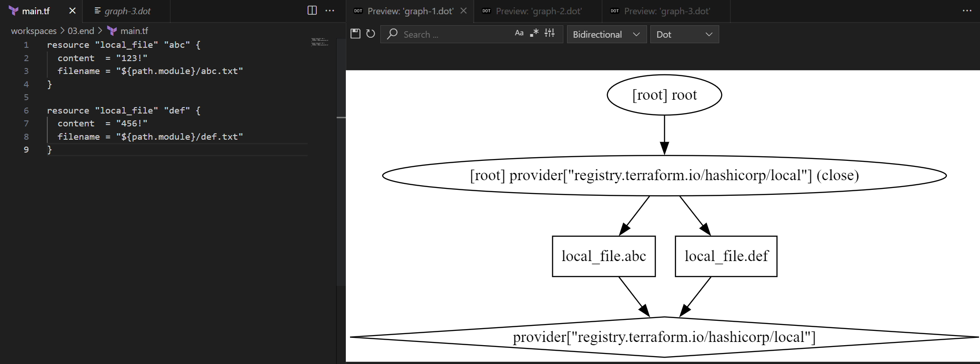Click the 'resource' keyword on line 1
Image resolution: width=980 pixels, height=364 pixels.
pyautogui.click(x=68, y=45)
